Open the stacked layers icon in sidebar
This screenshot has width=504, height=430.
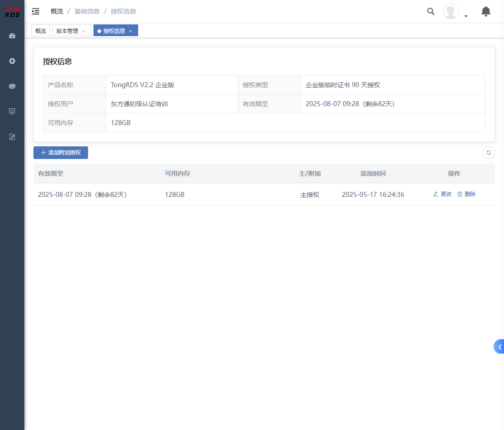pyautogui.click(x=12, y=86)
